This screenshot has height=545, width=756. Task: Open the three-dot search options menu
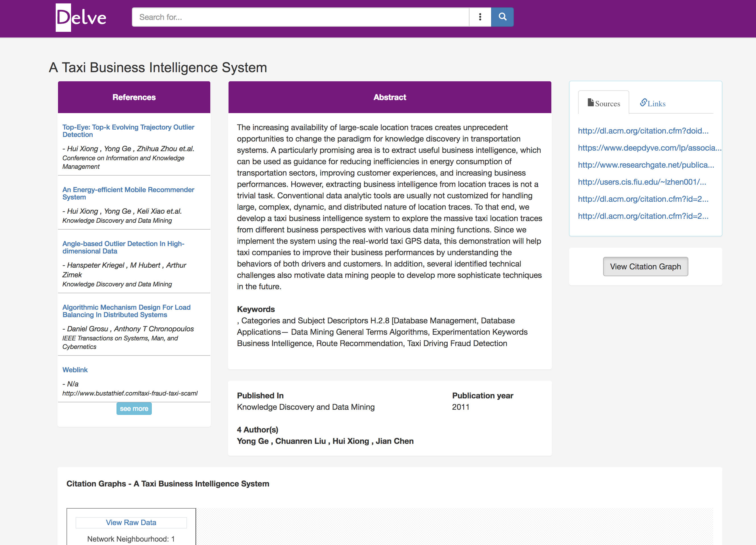click(480, 17)
